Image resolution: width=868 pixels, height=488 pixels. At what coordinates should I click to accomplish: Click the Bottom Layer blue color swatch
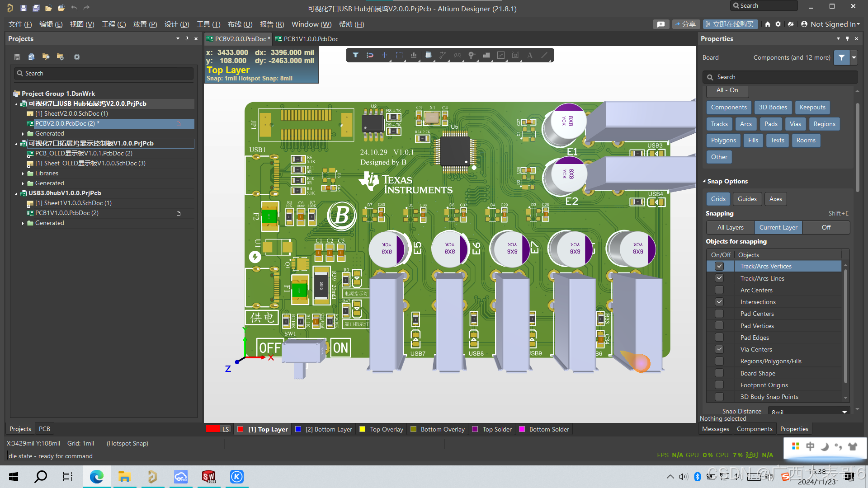(298, 429)
